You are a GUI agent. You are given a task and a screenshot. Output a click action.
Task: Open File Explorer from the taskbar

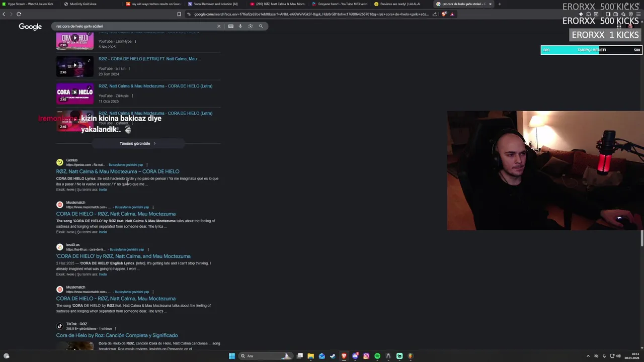pos(311,356)
